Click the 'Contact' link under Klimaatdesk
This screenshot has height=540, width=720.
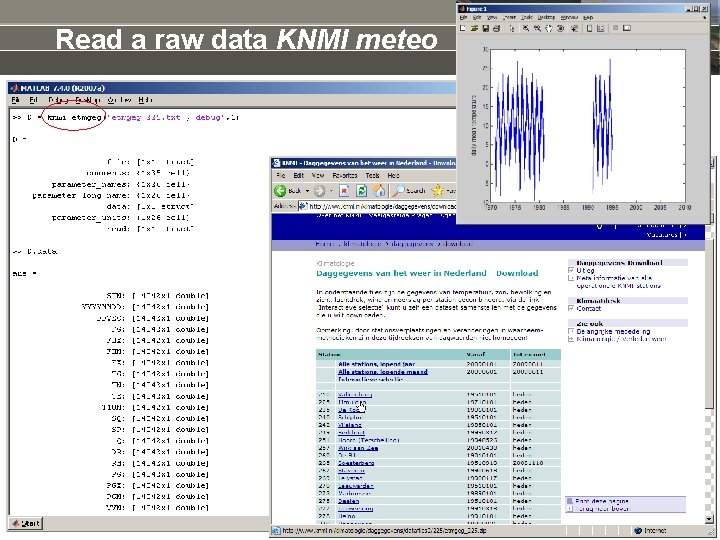589,309
